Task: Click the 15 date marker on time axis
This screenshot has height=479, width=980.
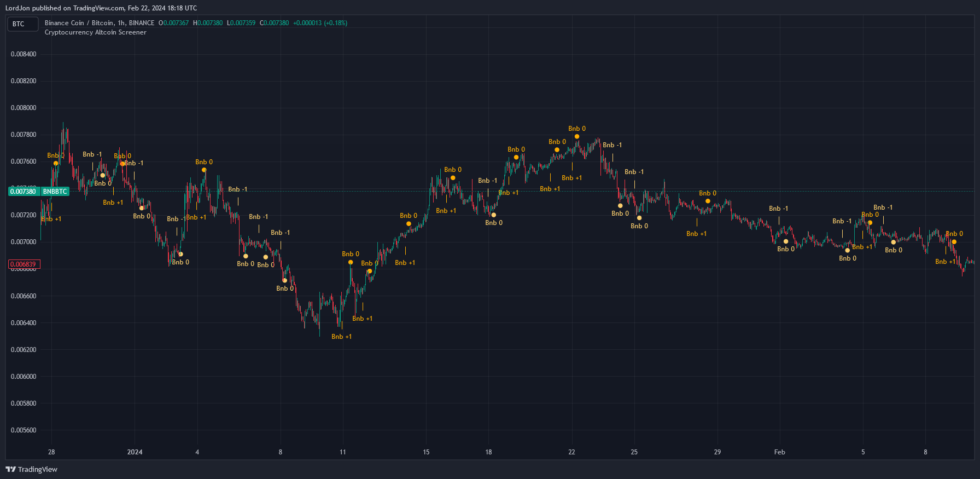Action: (426, 452)
